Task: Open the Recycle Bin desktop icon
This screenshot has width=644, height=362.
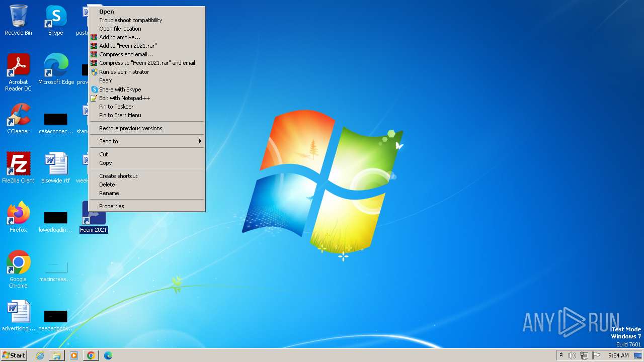Action: (x=18, y=20)
